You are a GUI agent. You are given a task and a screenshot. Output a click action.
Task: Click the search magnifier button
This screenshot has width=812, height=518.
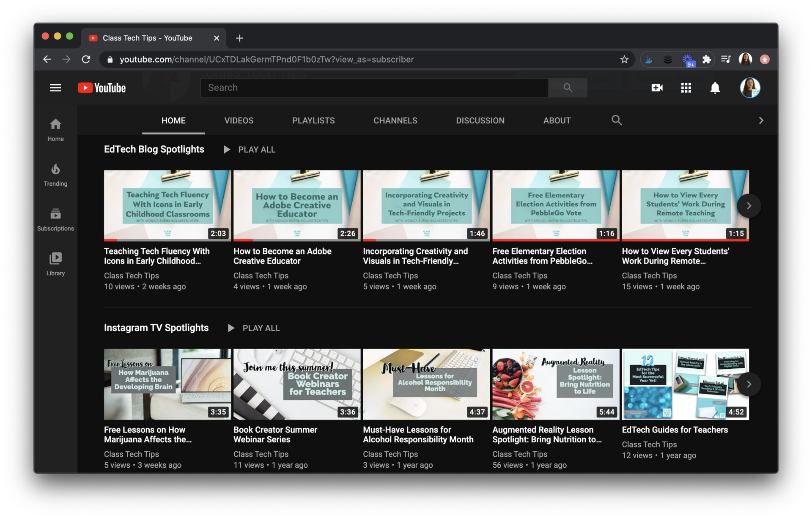click(568, 88)
